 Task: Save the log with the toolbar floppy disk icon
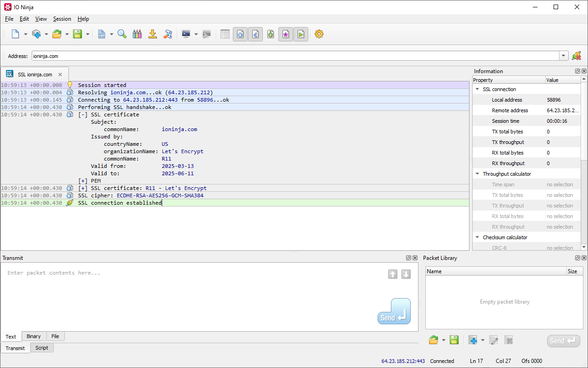tap(77, 34)
